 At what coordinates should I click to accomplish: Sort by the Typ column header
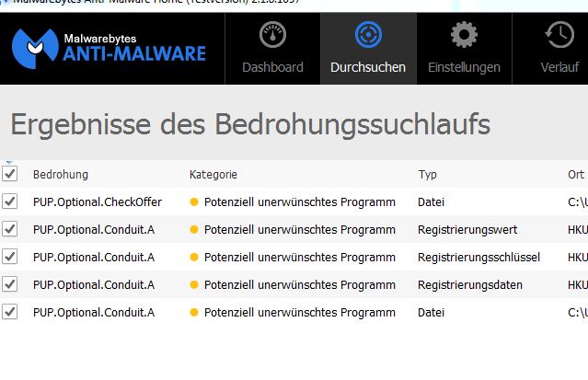click(428, 175)
